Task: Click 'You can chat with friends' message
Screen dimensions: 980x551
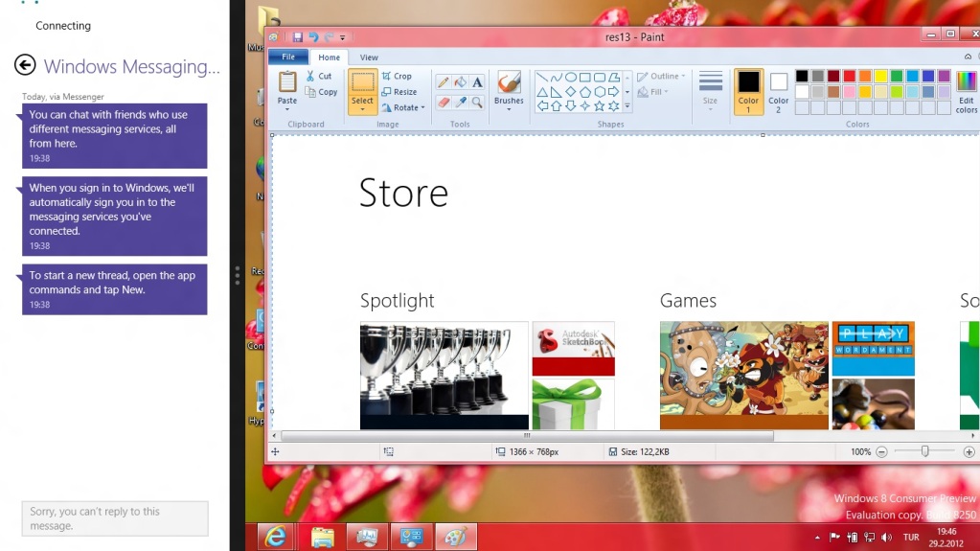Action: pyautogui.click(x=114, y=136)
